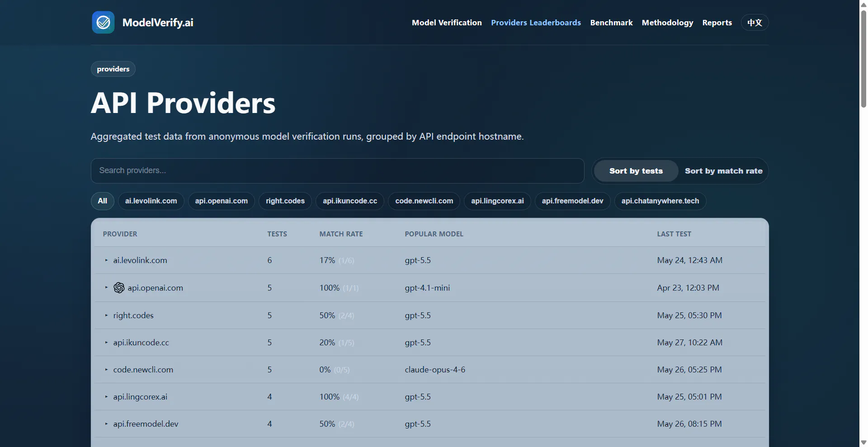Screen dimensions: 868x447
Task: Click the TESTS column header
Action: pos(277,234)
